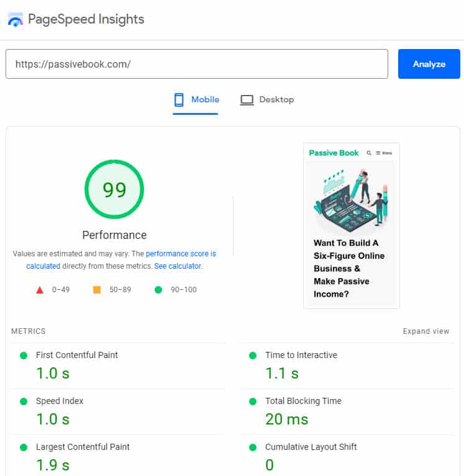Switch to the Desktop tab
The width and height of the screenshot is (464, 476).
point(267,100)
